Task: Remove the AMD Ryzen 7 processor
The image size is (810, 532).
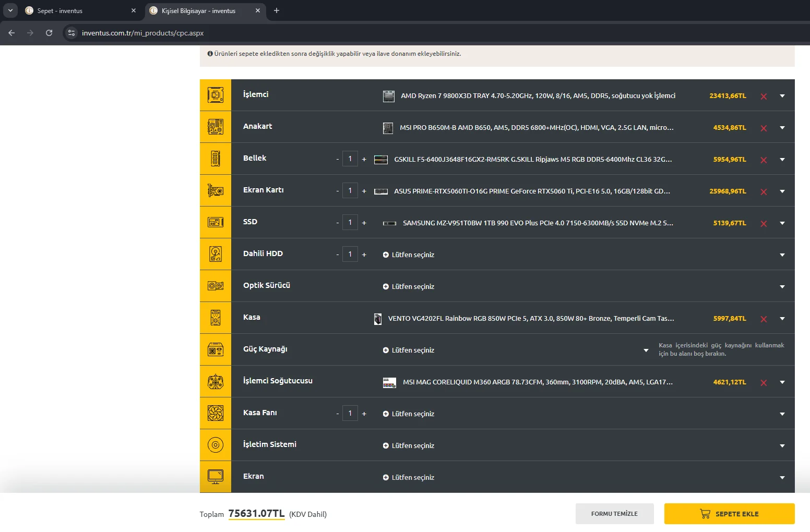Action: (764, 96)
